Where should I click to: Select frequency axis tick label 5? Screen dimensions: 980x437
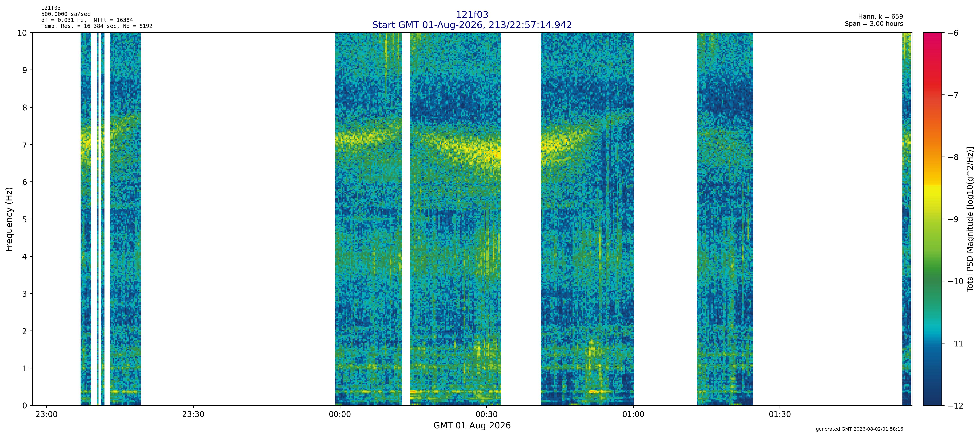point(25,220)
